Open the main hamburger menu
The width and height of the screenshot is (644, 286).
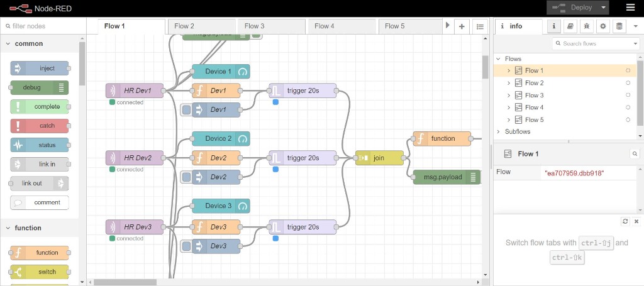click(x=630, y=8)
